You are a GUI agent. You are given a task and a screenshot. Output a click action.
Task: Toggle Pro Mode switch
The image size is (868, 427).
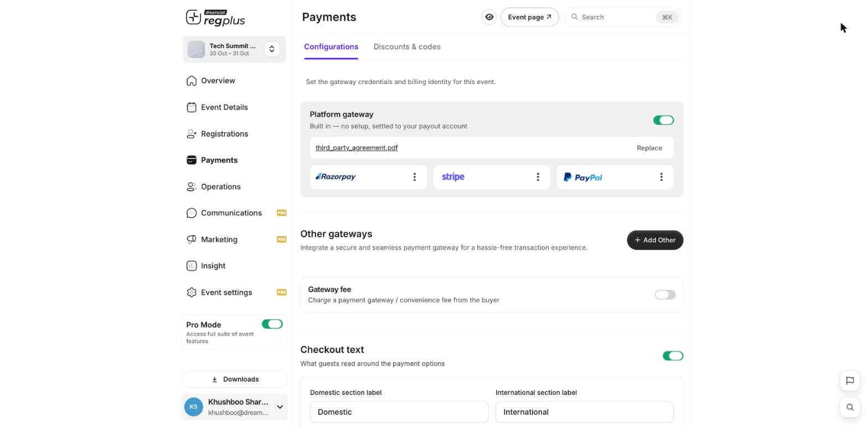(x=272, y=324)
